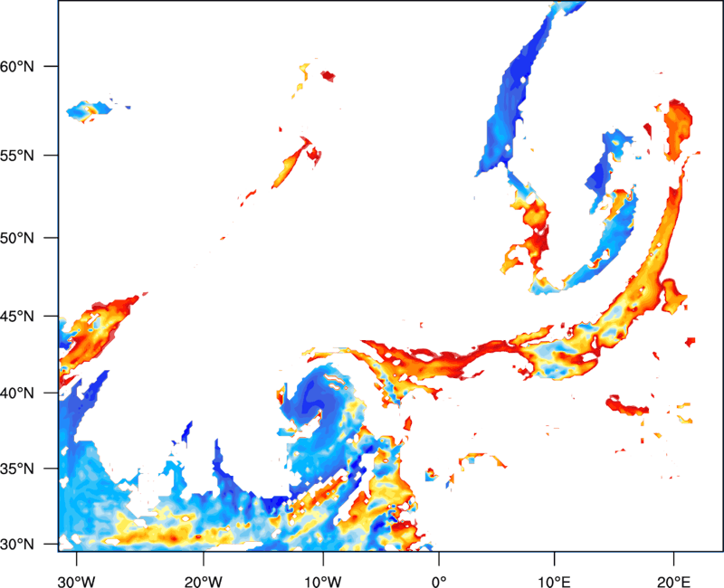Click the 20°E longitude label
Screen dimensions: 724x588
pyautogui.click(x=673, y=582)
